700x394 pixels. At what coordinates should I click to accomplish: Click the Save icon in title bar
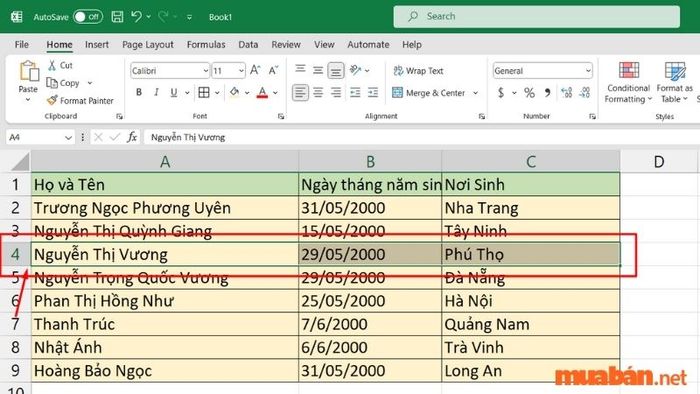117,17
